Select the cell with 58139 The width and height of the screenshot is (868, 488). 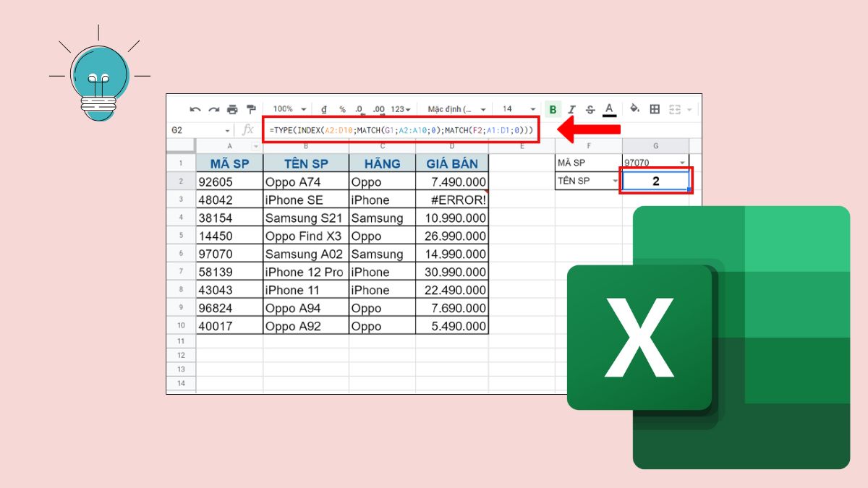(229, 272)
